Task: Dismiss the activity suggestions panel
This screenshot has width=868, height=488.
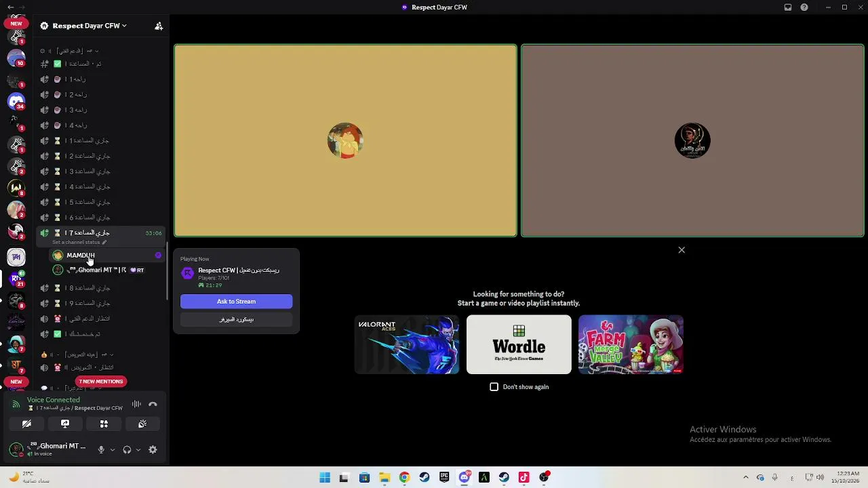Action: (x=682, y=250)
